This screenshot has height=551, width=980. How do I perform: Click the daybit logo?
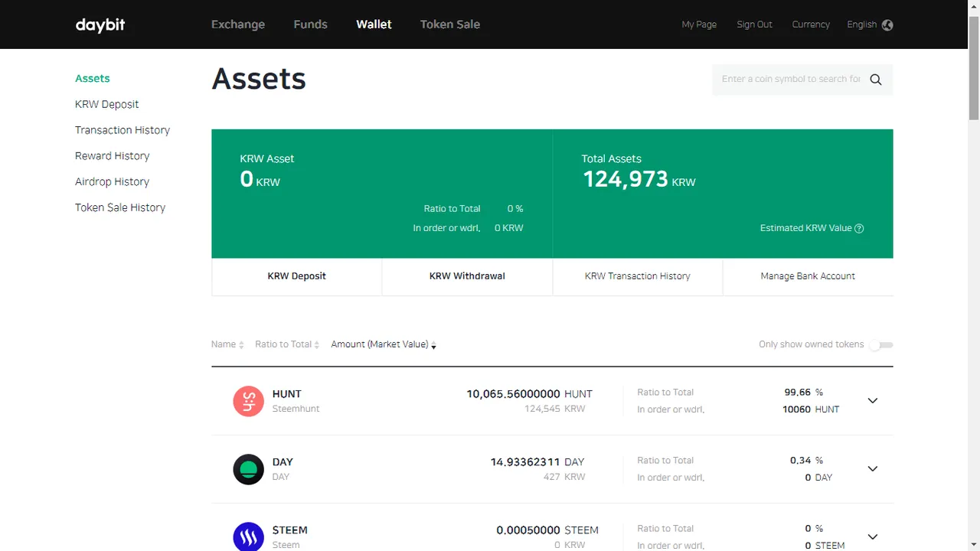(100, 24)
